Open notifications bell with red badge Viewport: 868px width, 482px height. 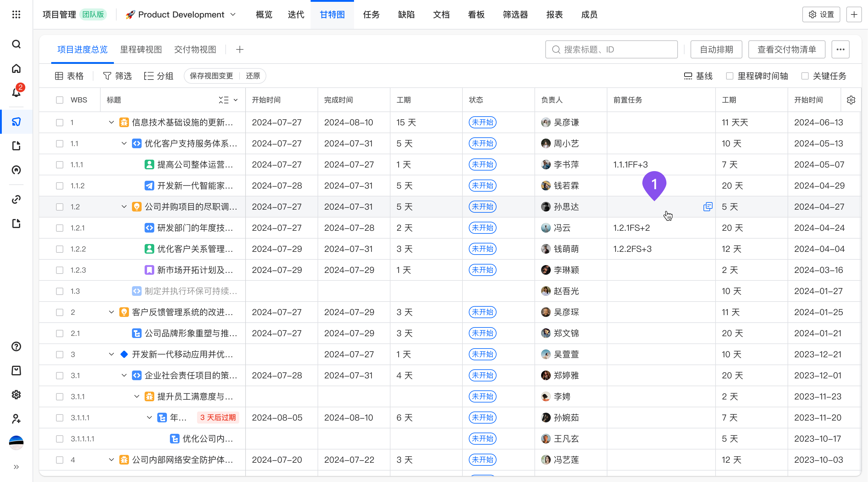pos(16,92)
